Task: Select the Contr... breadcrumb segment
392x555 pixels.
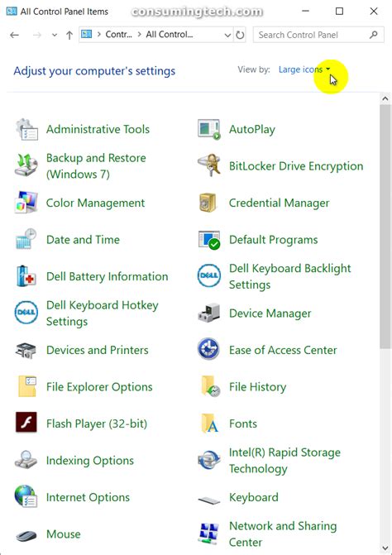Action: pos(118,35)
